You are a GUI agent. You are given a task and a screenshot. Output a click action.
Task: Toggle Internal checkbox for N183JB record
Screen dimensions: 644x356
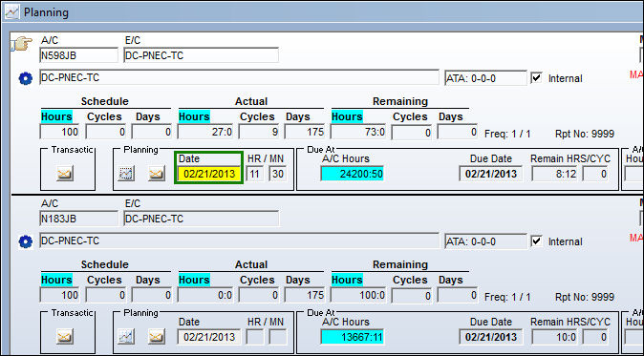pyautogui.click(x=536, y=241)
